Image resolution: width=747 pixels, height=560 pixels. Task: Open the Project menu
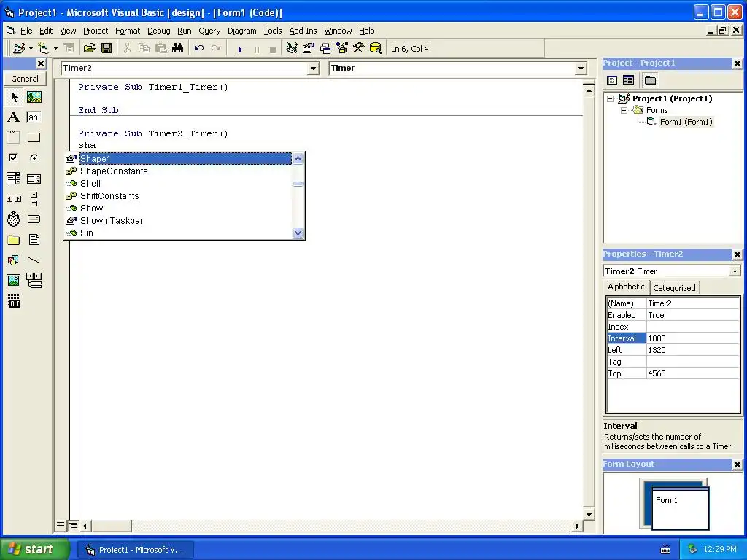point(96,31)
